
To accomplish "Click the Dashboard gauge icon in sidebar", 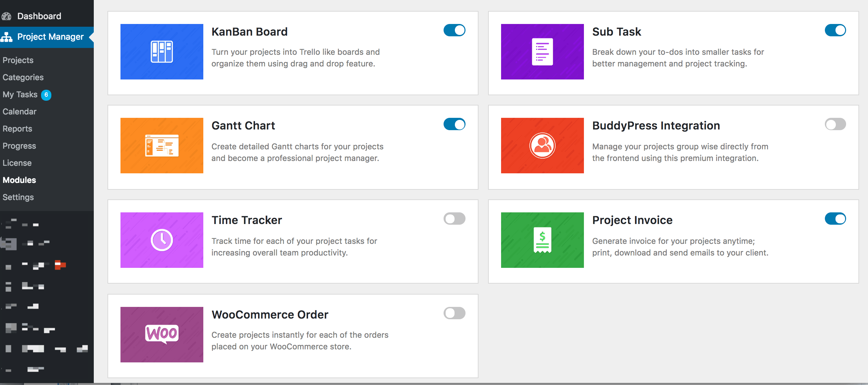I will (6, 16).
